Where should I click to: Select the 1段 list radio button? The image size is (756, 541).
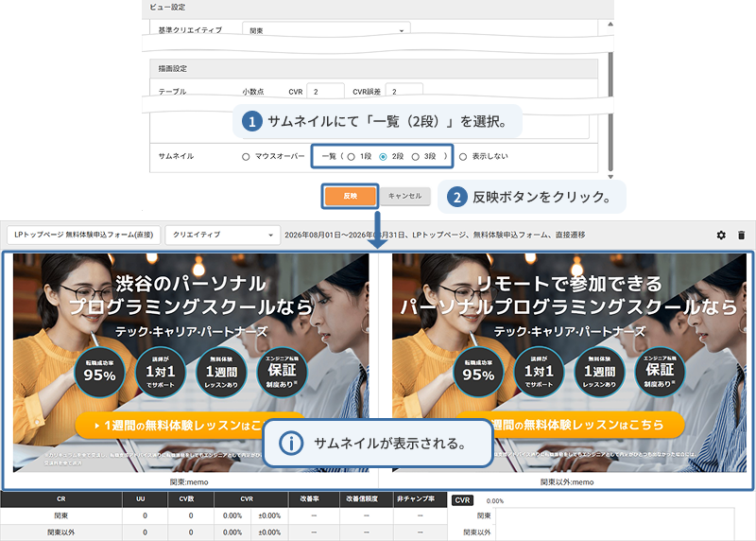[351, 157]
